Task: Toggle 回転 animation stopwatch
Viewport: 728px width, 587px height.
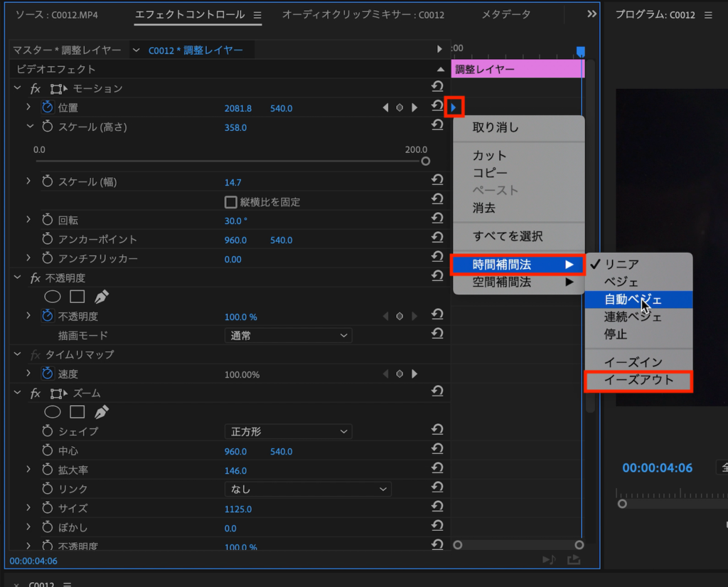Action: click(48, 220)
